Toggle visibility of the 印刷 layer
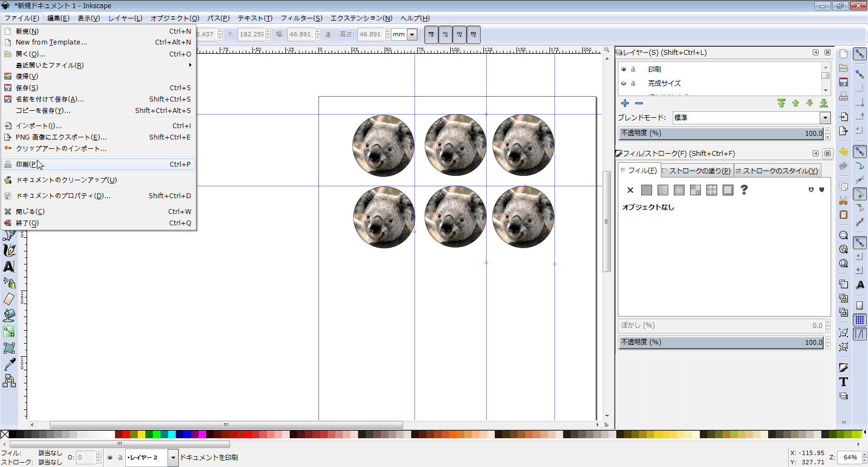The image size is (868, 467). pyautogui.click(x=623, y=70)
